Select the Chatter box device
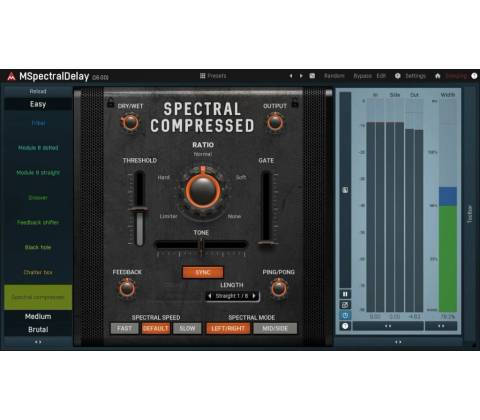This screenshot has width=480, height=420. click(x=38, y=272)
